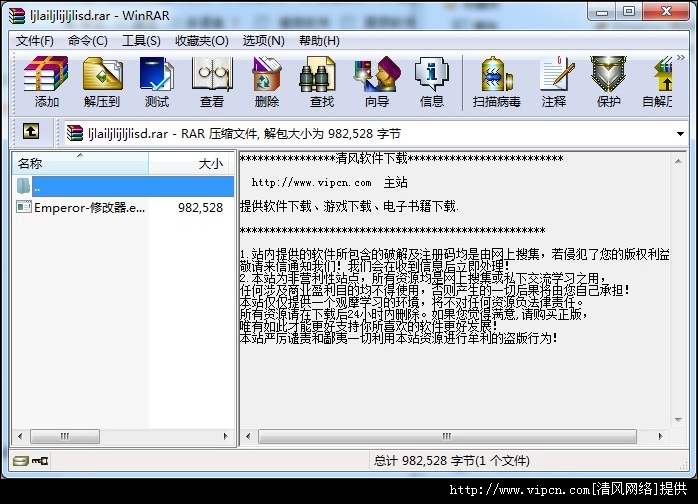Click the comment pane left scroll arrow
The width and height of the screenshot is (698, 504).
248,436
